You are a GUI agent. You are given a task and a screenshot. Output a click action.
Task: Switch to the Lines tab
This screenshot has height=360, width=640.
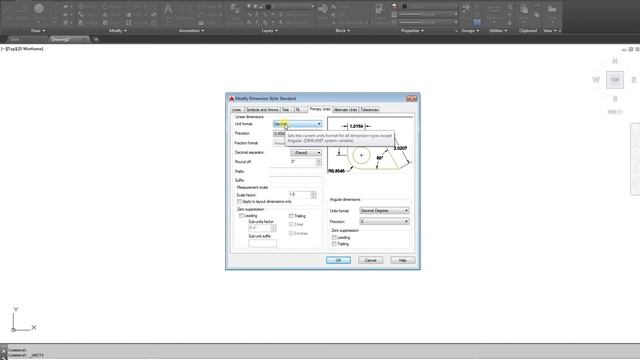237,110
